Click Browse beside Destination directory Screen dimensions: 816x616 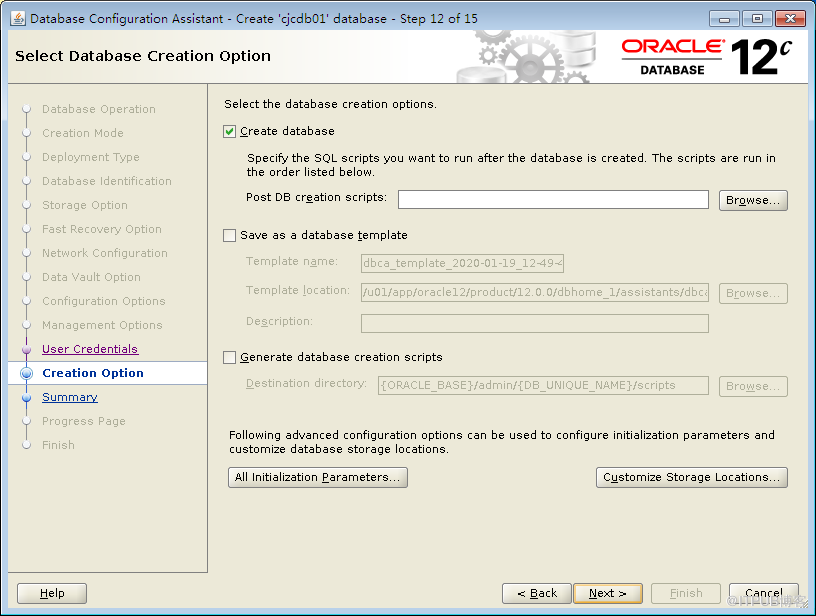coord(753,386)
